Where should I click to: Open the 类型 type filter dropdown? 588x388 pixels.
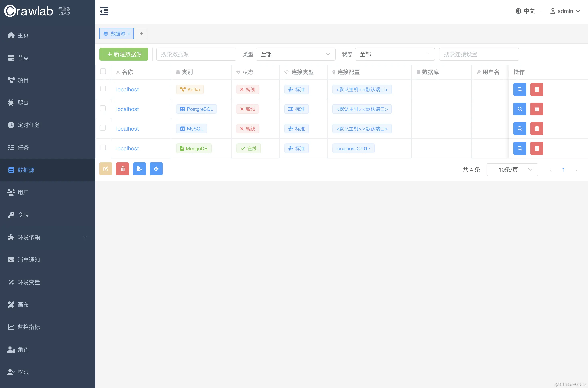(x=295, y=54)
